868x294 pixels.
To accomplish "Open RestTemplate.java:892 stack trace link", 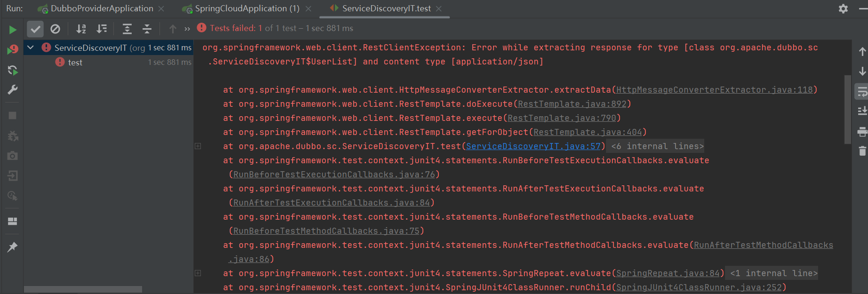I will pos(572,104).
